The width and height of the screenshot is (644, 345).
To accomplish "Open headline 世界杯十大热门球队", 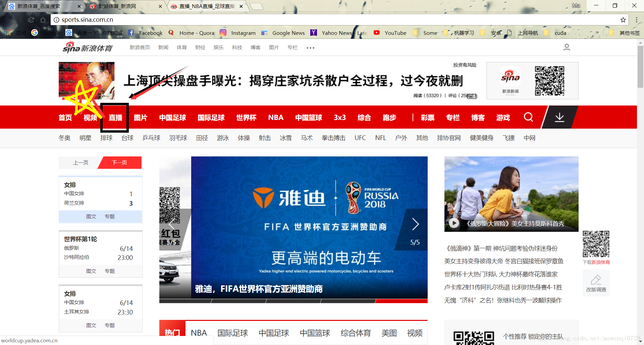I will coord(501,274).
